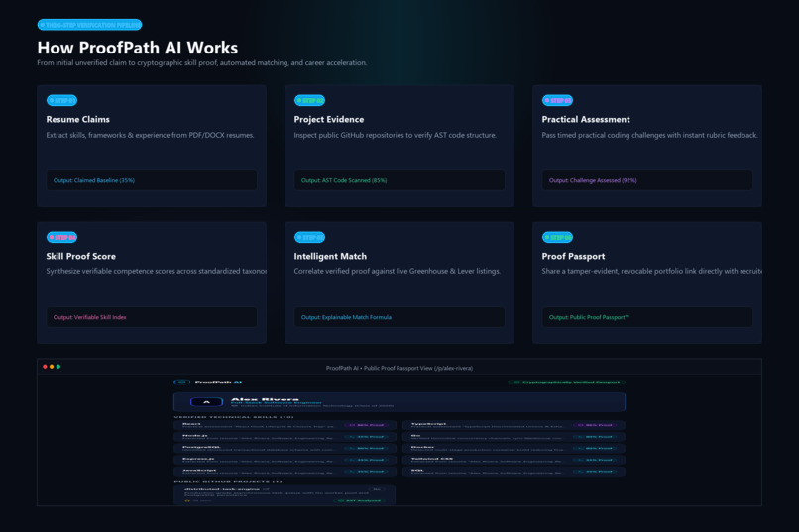This screenshot has height=532, width=799.
Task: Click the Alex Rivera avatar in the preview
Action: pyautogui.click(x=206, y=402)
